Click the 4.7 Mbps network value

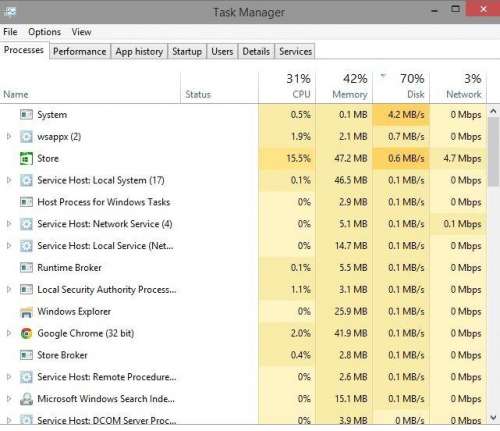(462, 158)
